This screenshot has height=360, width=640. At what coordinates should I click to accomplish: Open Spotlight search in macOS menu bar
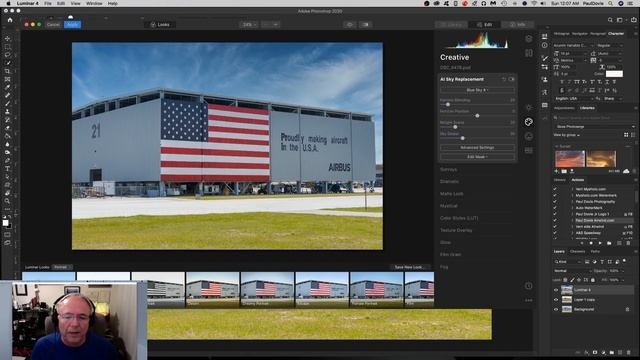pos(610,3)
